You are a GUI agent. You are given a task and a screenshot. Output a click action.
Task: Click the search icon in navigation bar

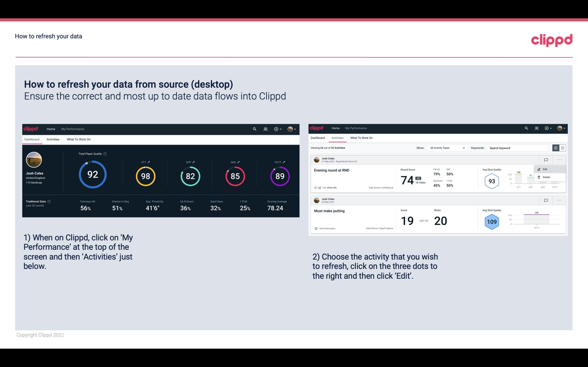click(x=254, y=128)
